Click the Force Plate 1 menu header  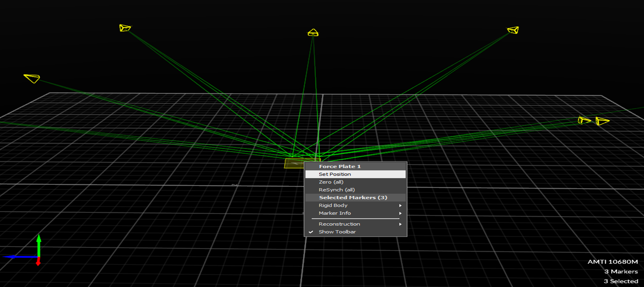[340, 166]
